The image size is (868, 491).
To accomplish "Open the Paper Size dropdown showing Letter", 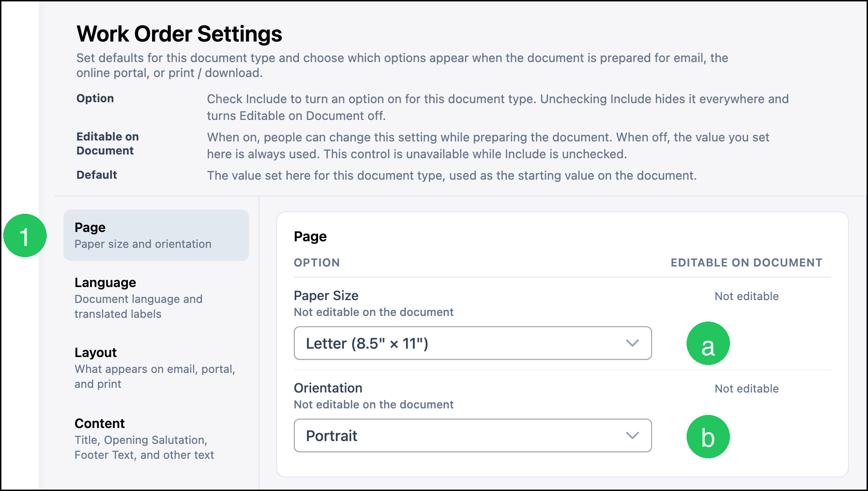I will click(x=472, y=343).
